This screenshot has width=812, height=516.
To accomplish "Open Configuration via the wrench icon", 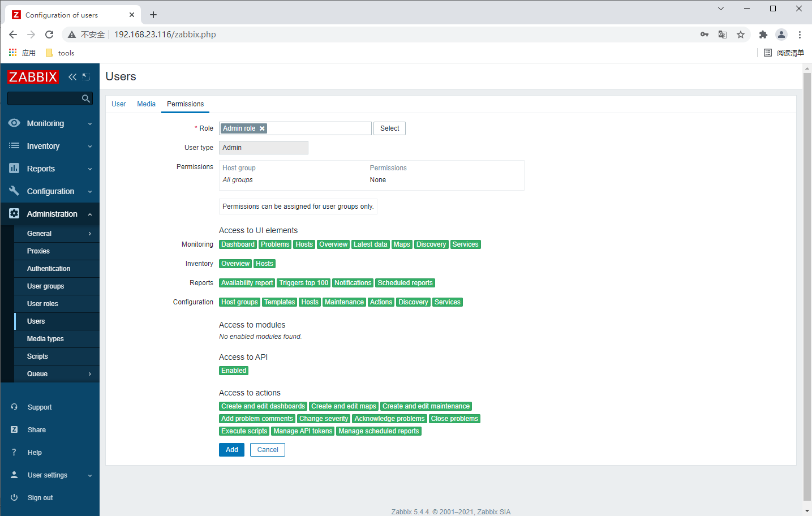I will tap(14, 191).
